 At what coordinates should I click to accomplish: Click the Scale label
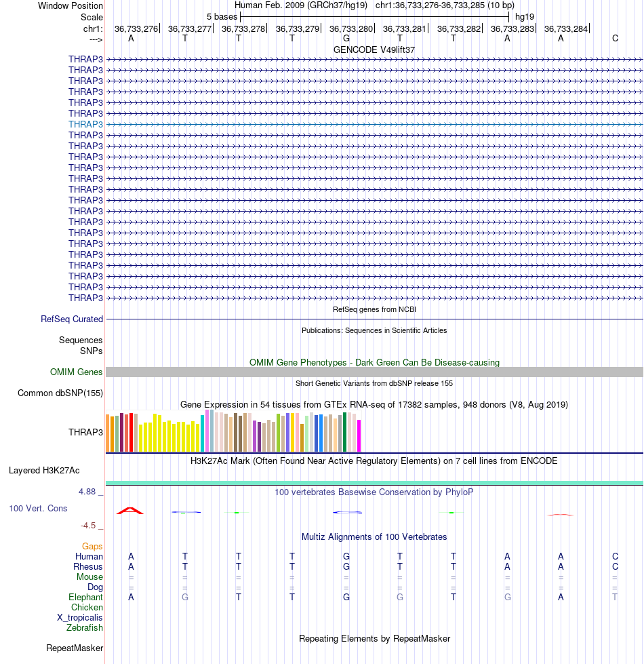click(x=92, y=18)
